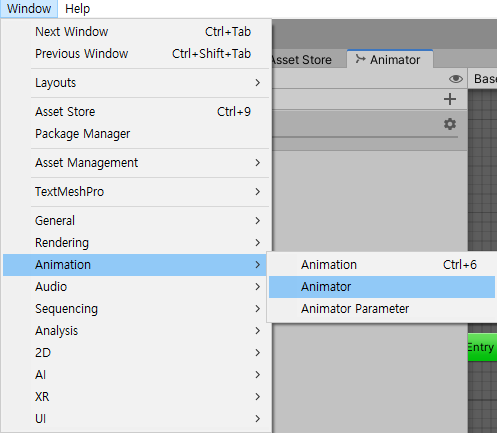Expand the UI submenu
Image resolution: width=497 pixels, height=433 pixels.
tap(136, 419)
